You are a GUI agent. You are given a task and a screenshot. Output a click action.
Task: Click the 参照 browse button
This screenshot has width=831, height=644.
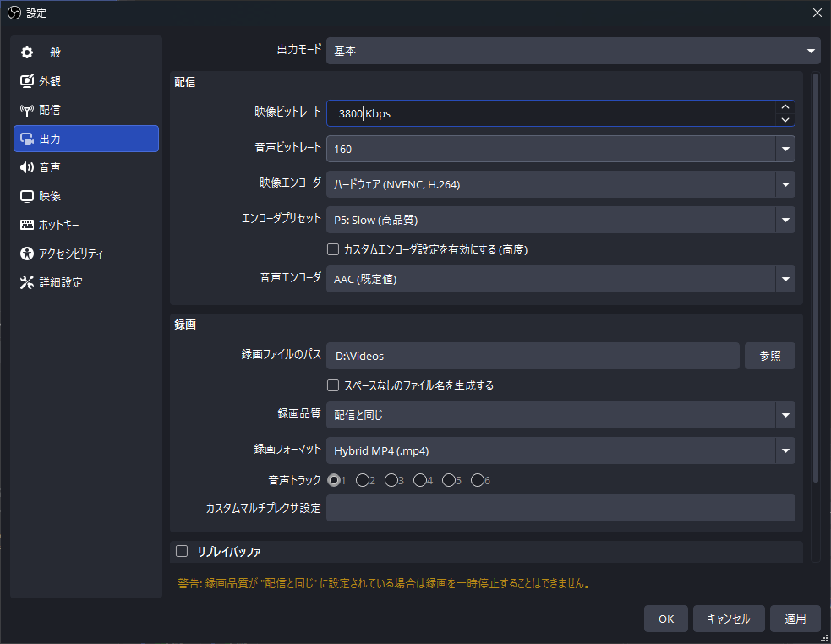tap(769, 356)
